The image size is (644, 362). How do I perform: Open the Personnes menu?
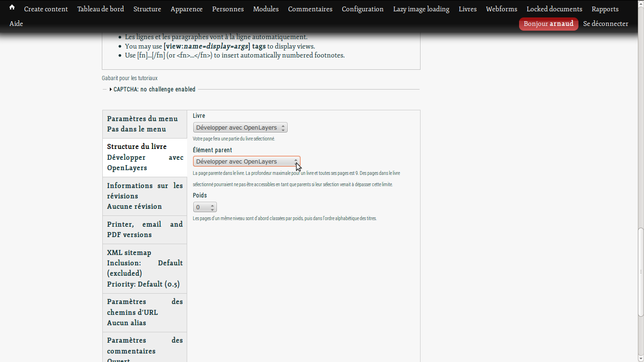228,9
